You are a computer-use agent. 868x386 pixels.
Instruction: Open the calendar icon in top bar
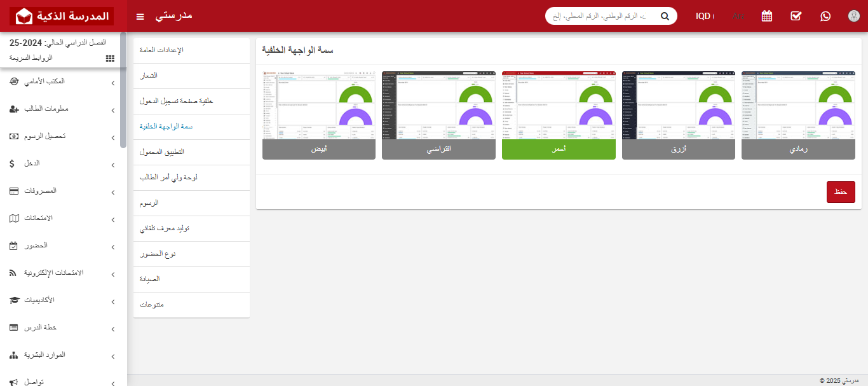click(x=767, y=16)
